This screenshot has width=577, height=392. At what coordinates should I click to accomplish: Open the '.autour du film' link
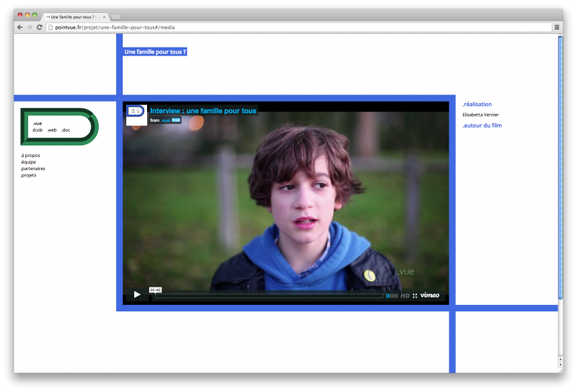click(x=482, y=125)
